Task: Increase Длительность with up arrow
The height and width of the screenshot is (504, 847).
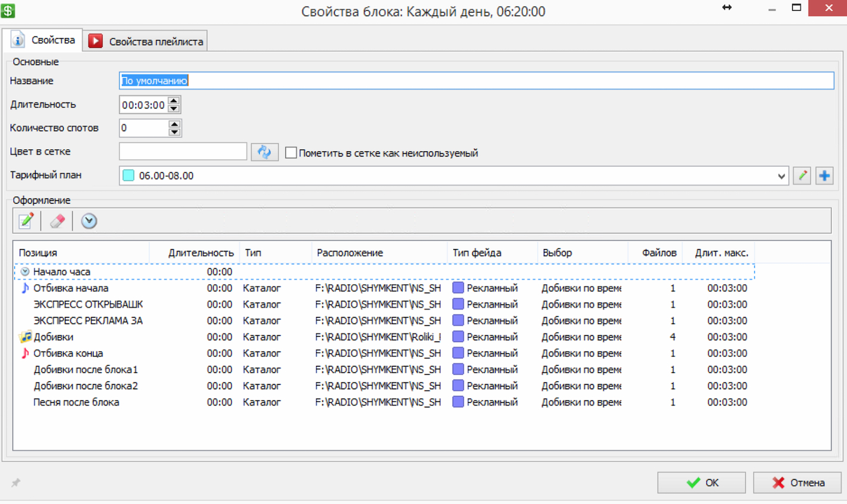Action: coord(174,101)
